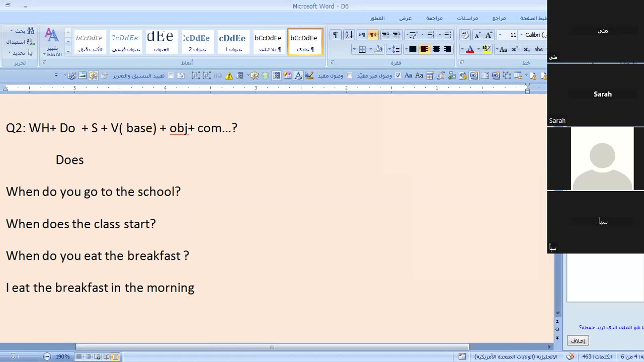Open the shading color dropdown arrow
The width and height of the screenshot is (644, 362).
pos(371,49)
